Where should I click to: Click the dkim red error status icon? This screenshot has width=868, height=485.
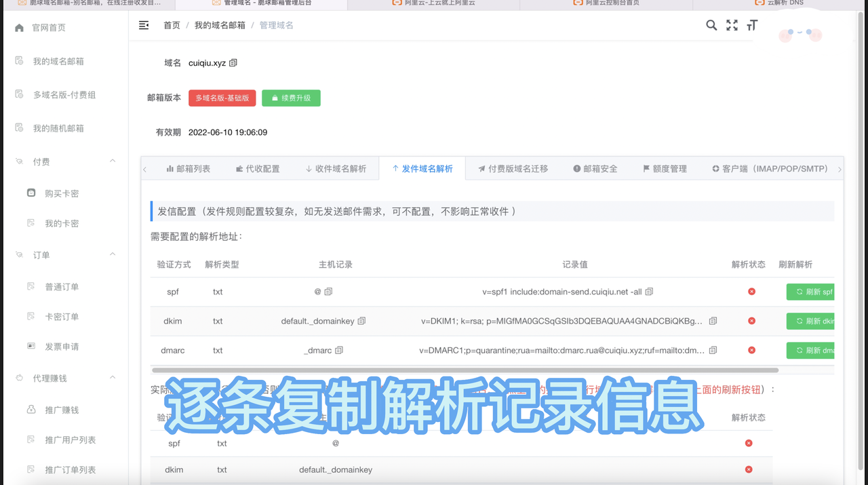click(751, 321)
